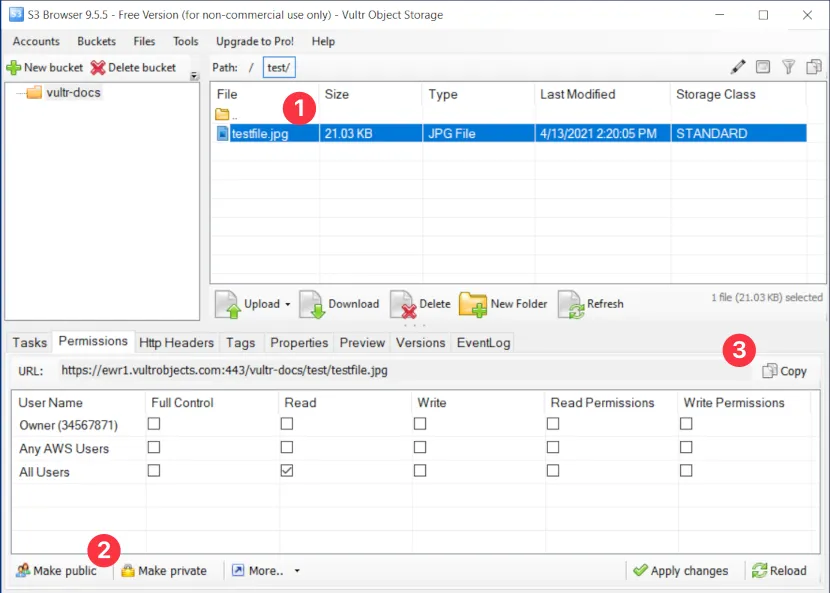
Task: Select the 'Any AWS Users' row label
Action: point(64,448)
